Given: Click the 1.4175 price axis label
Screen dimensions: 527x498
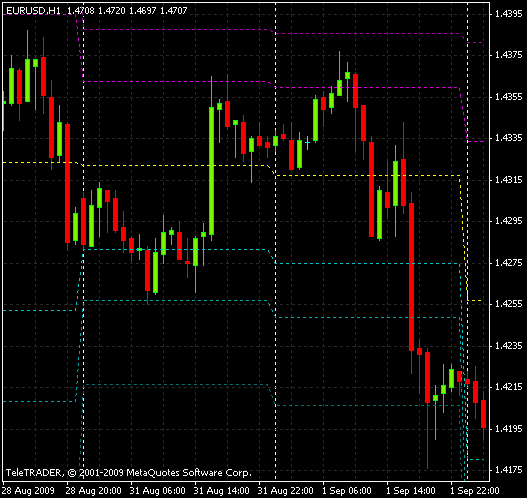Looking at the screenshot, I should [x=509, y=470].
